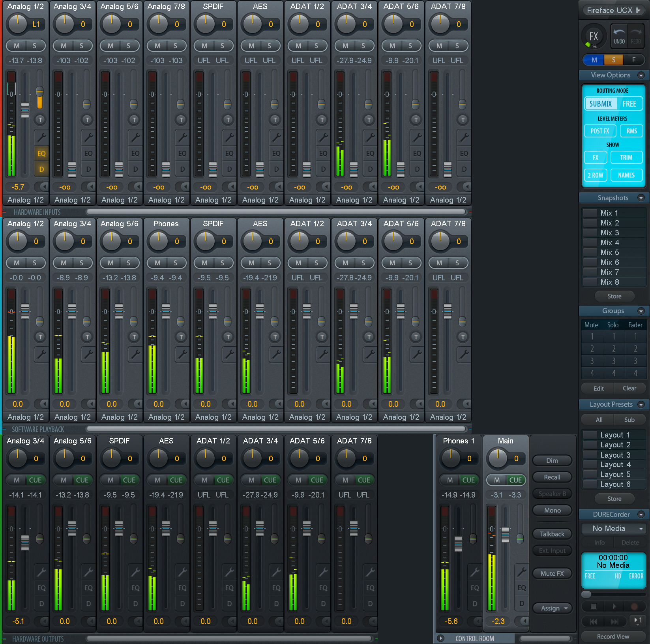
Task: Open wrench on ADAT 3/4 hardware output
Action: click(276, 571)
